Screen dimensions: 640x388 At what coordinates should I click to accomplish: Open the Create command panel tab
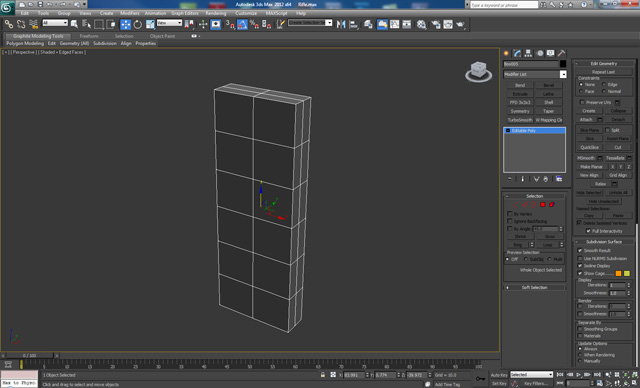(507, 53)
